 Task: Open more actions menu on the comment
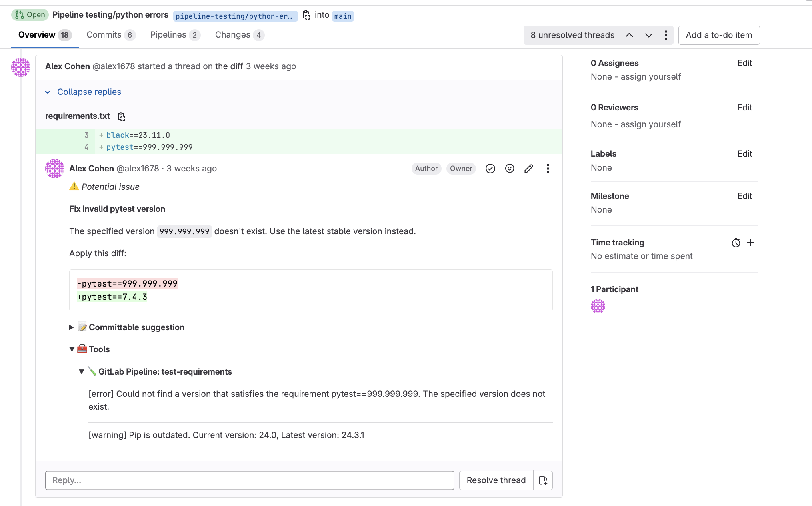pos(548,169)
